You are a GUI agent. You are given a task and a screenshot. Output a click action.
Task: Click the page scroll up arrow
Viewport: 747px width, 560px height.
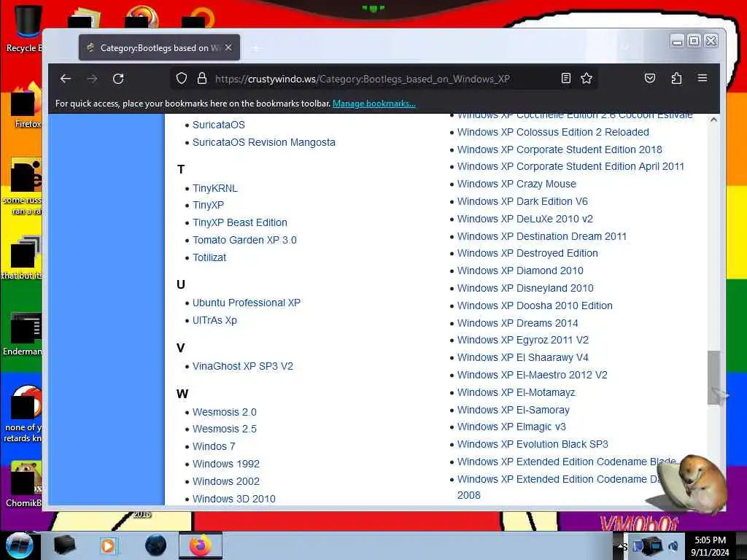pos(713,120)
